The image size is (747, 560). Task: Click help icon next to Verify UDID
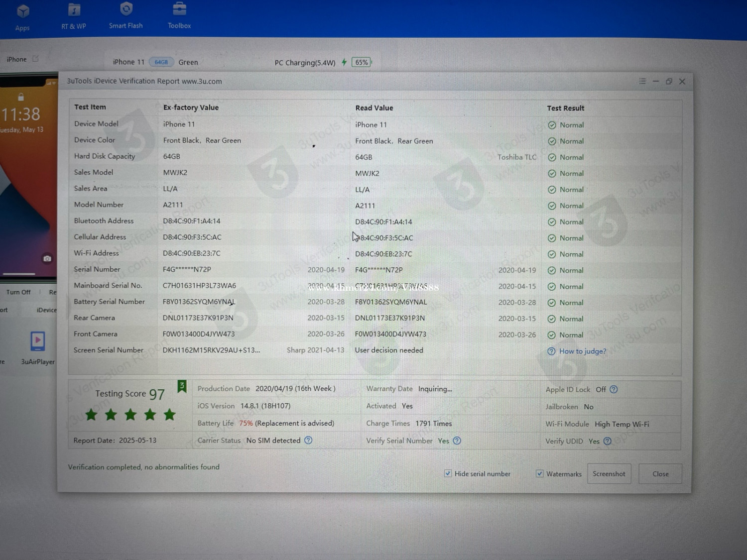607,441
